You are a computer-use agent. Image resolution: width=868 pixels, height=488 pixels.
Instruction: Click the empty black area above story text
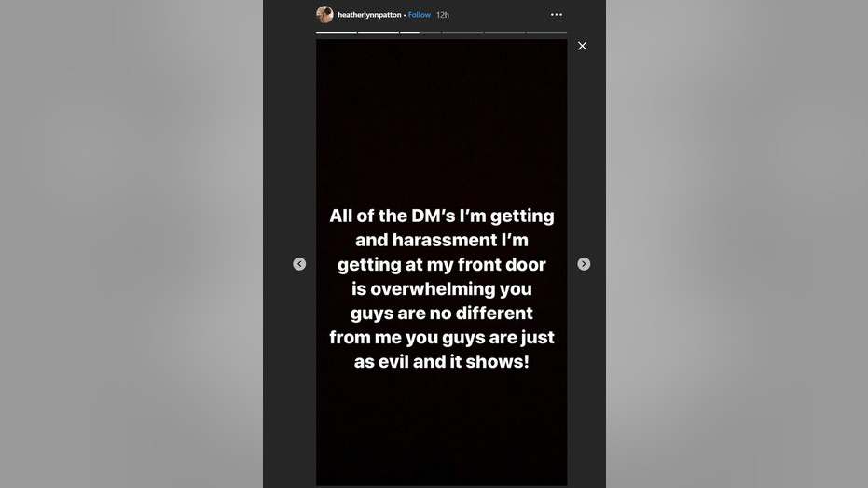441,121
